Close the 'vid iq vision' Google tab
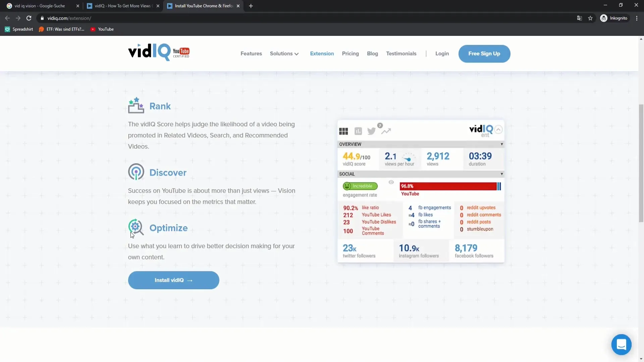 click(78, 6)
